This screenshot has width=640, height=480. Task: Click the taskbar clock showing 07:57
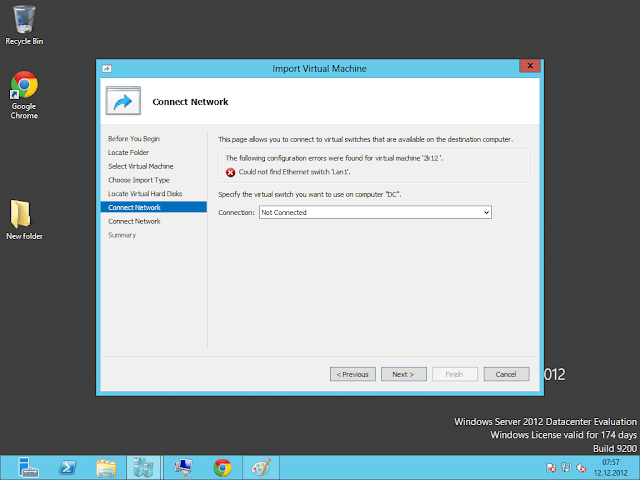coord(610,467)
